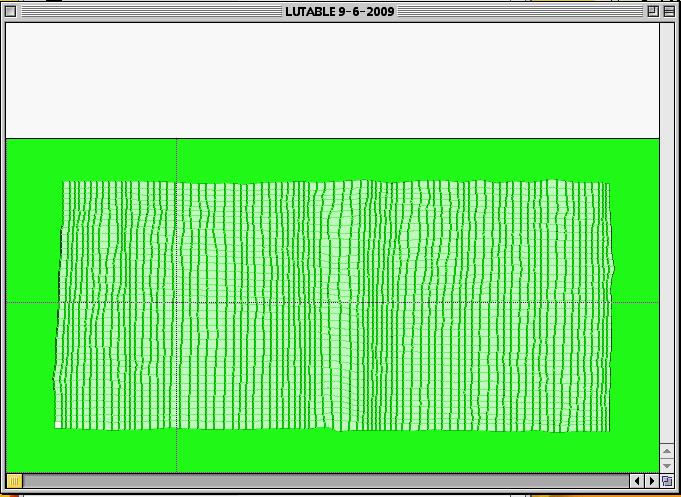
Task: Collapse window with the windowshade box
Action: 669,12
